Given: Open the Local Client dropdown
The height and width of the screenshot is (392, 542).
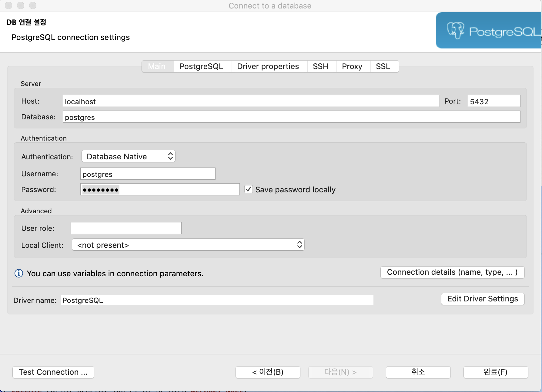Looking at the screenshot, I should 188,245.
